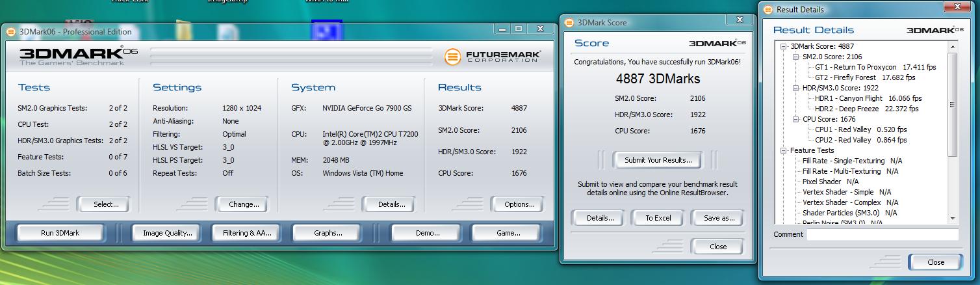Viewport: 980px width, 285px height.
Task: Maximize the 3DMark06 main window
Action: [519, 29]
